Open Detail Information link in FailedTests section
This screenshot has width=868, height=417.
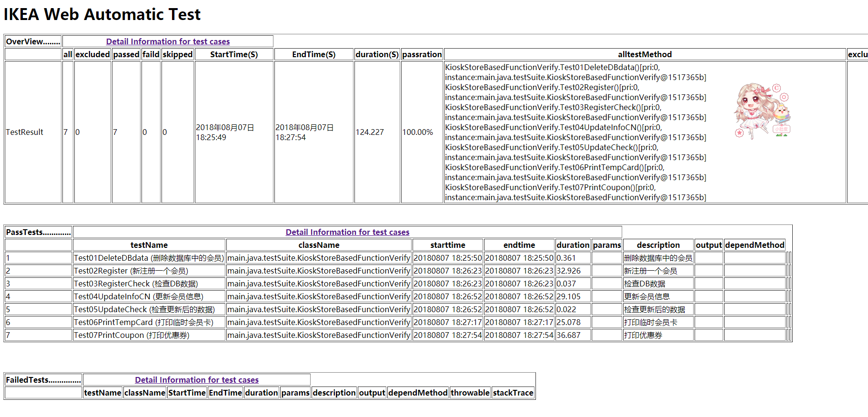(197, 380)
